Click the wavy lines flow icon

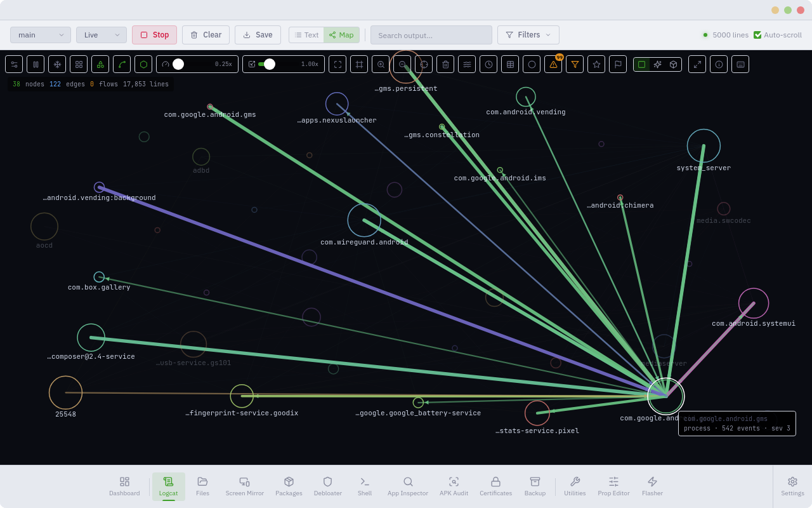click(x=467, y=64)
